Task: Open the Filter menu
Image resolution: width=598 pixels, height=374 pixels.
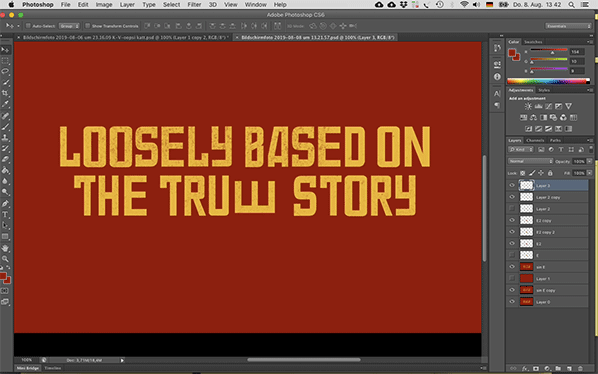Action: tap(194, 5)
